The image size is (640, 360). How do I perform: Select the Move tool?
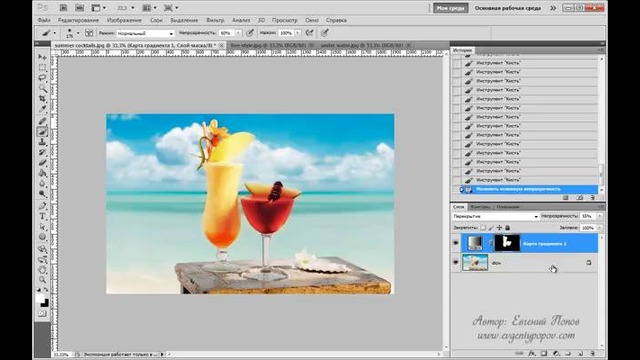coord(42,57)
